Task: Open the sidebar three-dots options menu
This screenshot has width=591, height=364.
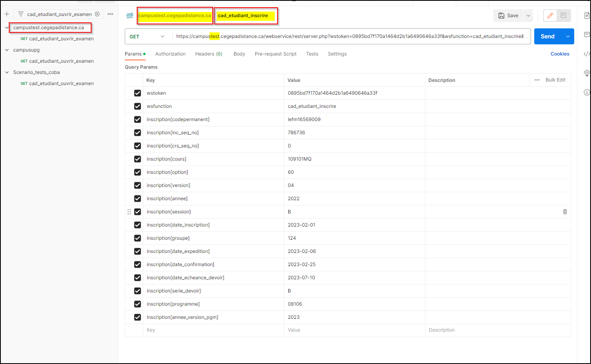Action: tap(110, 14)
